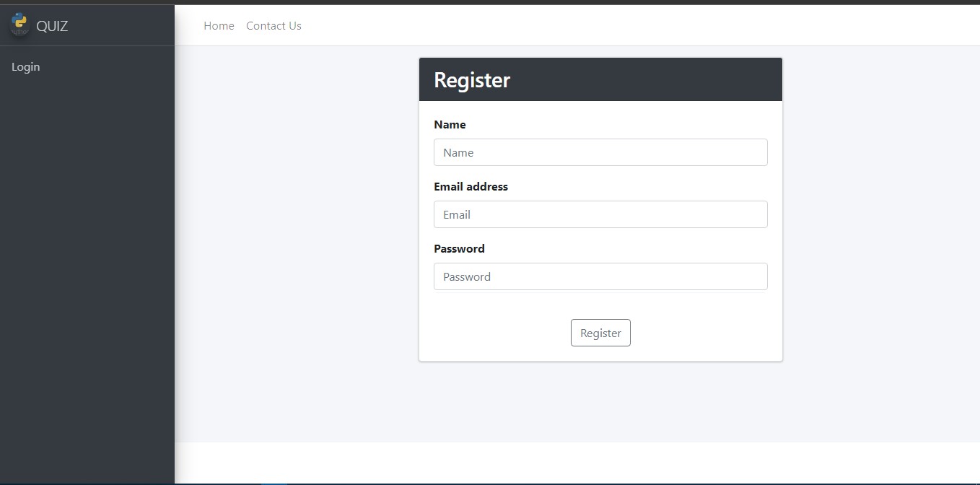980x485 pixels.
Task: Go to Home in the navbar
Action: tap(219, 25)
